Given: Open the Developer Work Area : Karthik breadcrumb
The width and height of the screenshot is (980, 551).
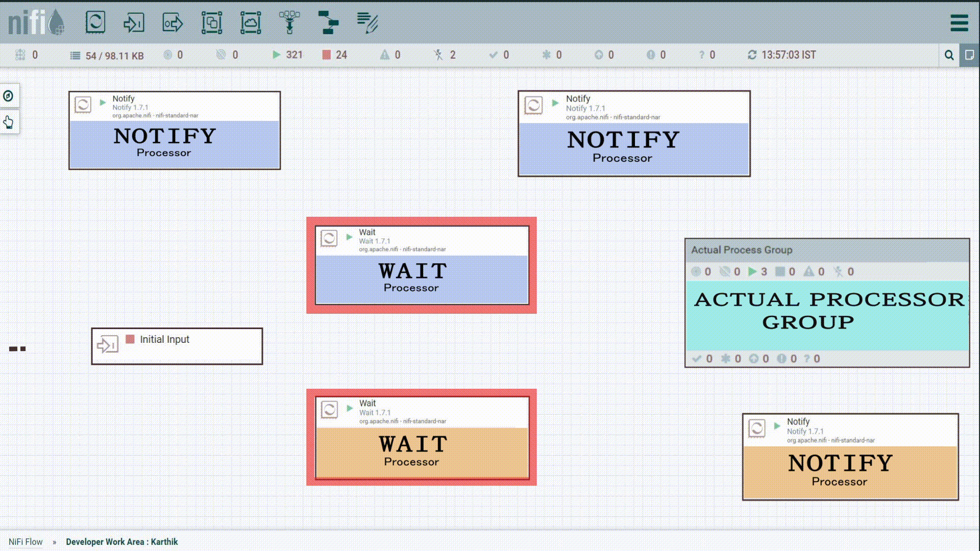Looking at the screenshot, I should 122,542.
